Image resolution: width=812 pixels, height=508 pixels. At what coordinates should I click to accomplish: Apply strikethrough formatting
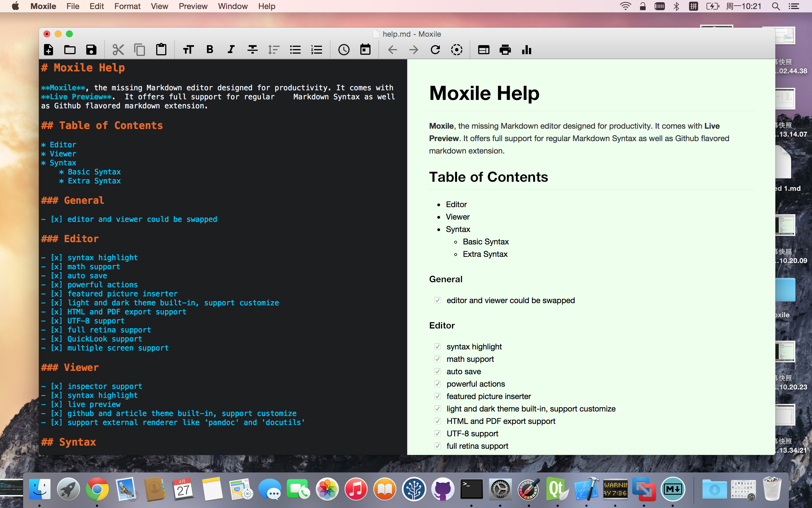coord(252,50)
